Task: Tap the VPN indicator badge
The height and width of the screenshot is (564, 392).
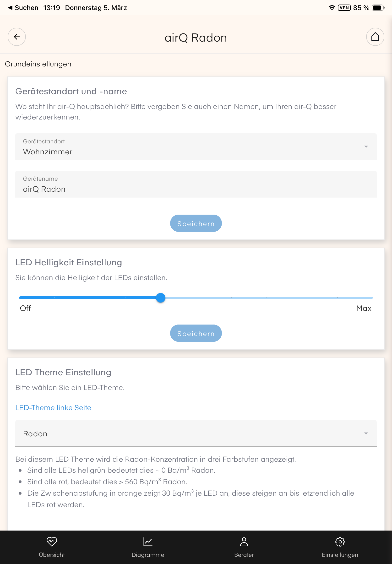Action: pos(344,8)
